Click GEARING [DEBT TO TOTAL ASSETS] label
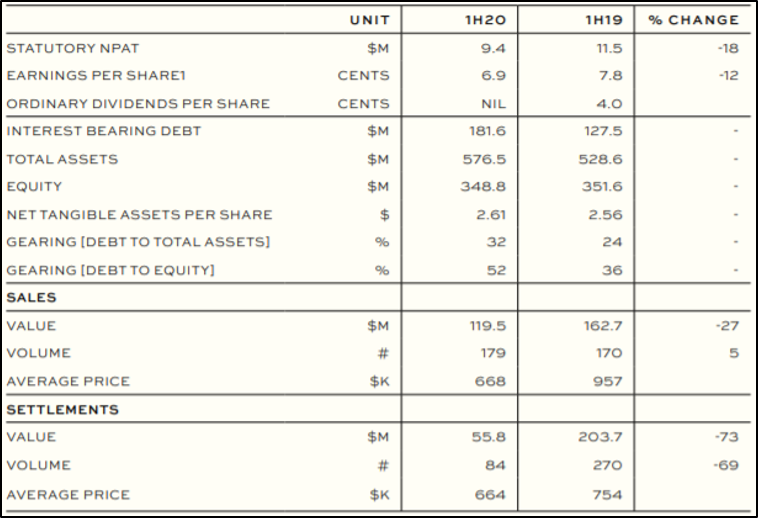Viewport: 758px width, 518px height. (x=138, y=243)
